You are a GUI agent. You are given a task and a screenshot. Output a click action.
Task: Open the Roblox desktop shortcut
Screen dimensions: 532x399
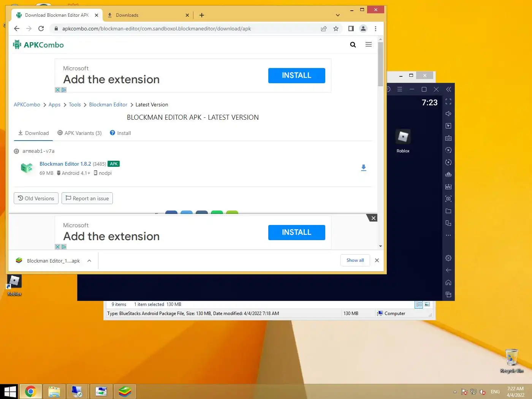(14, 285)
